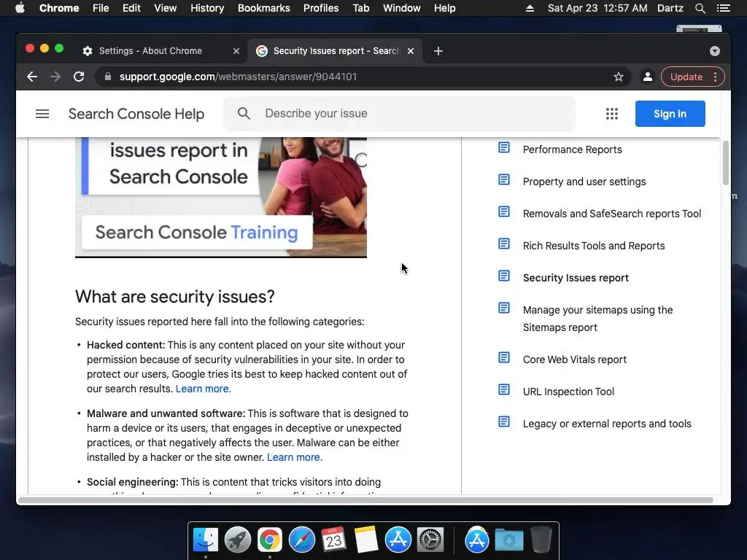The height and width of the screenshot is (560, 747).
Task: Click the Search Console Help title
Action: [136, 114]
